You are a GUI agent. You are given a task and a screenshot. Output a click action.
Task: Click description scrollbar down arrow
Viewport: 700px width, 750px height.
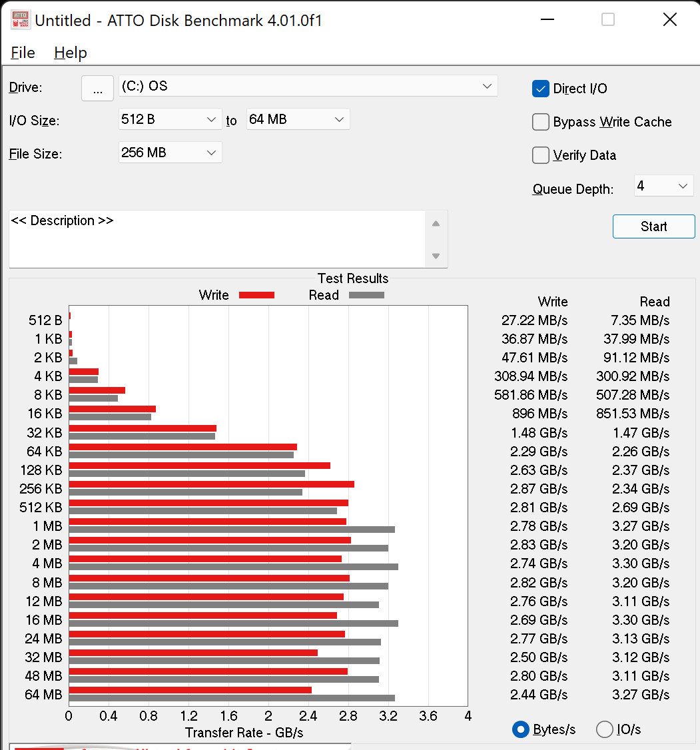pyautogui.click(x=436, y=256)
